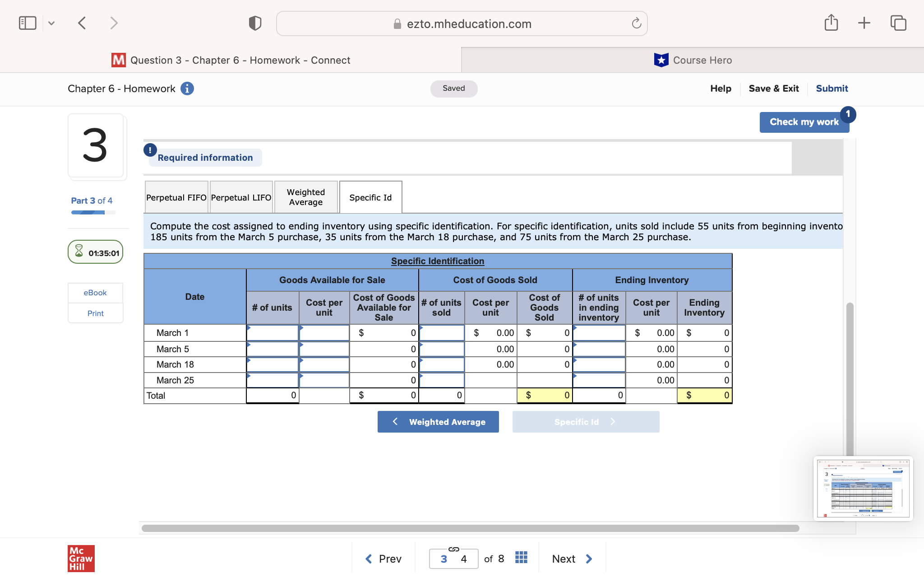The width and height of the screenshot is (924, 578).
Task: Open the eBook link
Action: click(x=95, y=293)
